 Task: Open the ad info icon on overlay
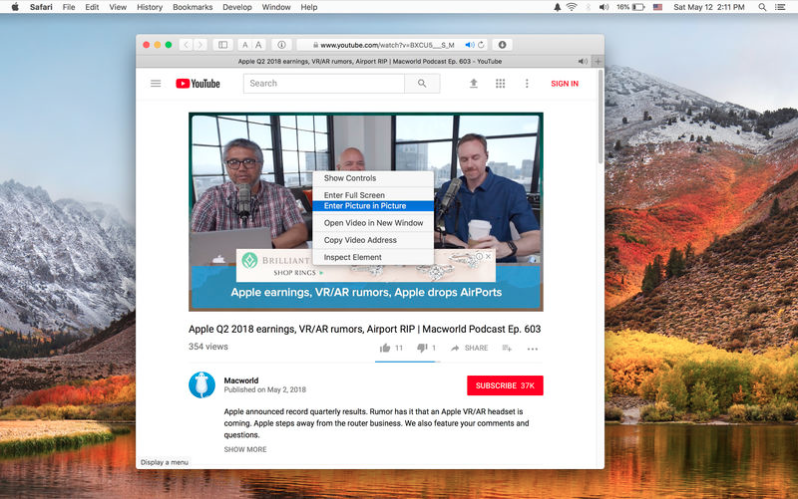click(x=479, y=256)
